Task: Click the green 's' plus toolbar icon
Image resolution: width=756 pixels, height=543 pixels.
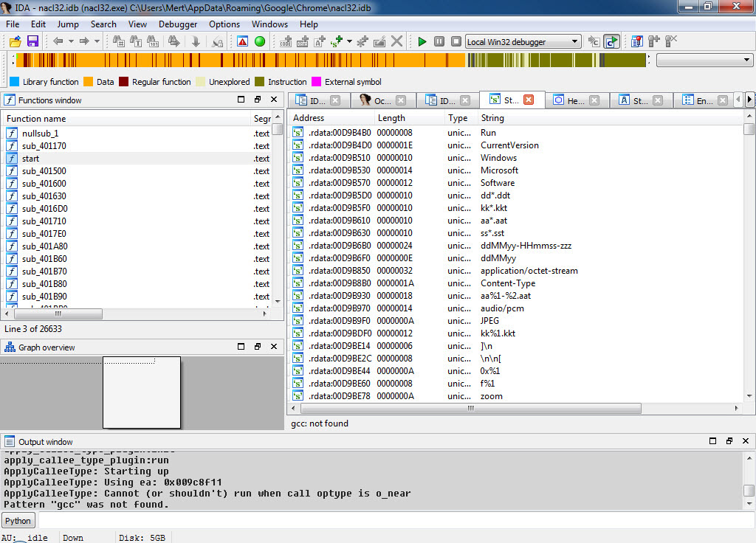Action: [337, 42]
